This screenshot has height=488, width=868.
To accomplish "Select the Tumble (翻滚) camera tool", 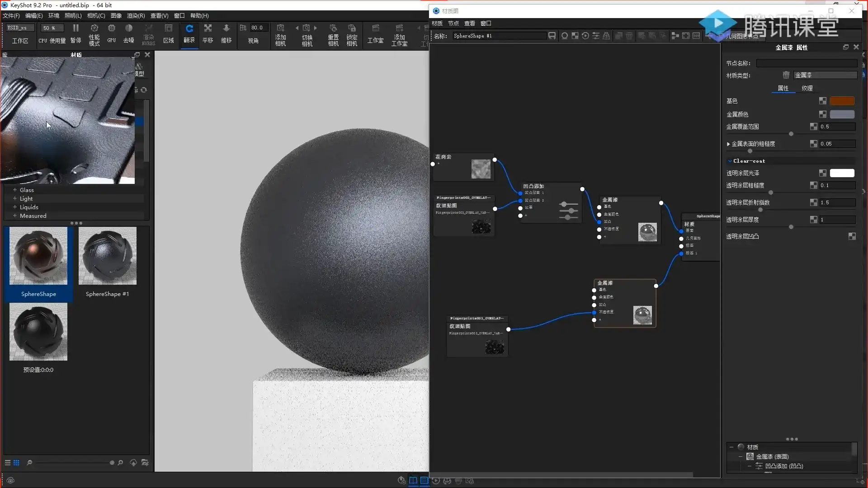I will [x=189, y=28].
